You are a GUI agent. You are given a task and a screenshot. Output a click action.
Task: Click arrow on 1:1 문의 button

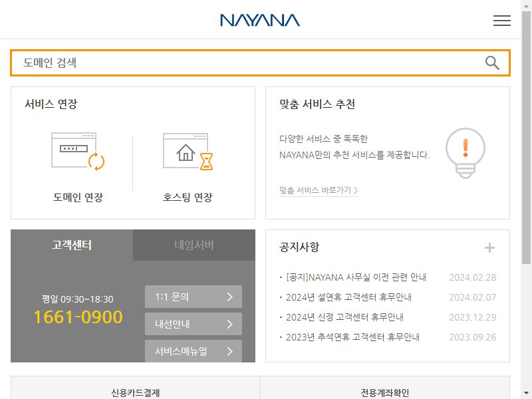(229, 297)
